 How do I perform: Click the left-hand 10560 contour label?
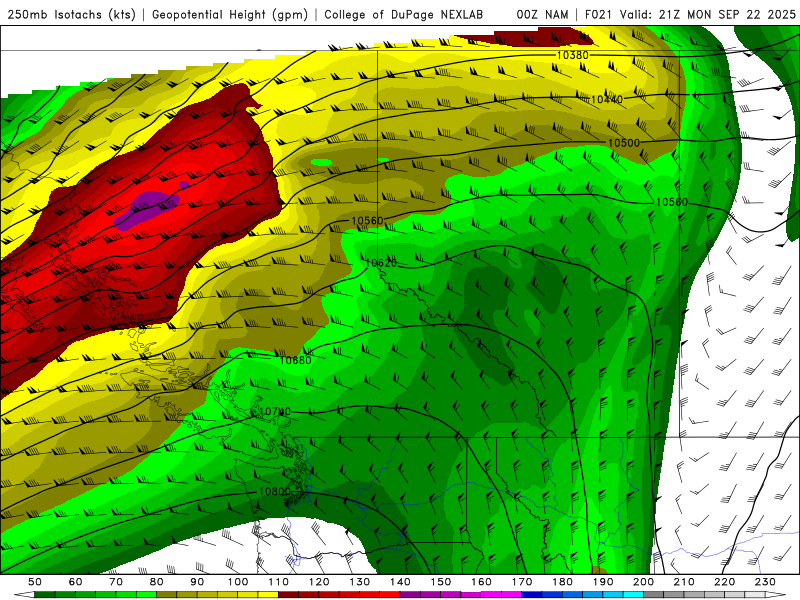tap(367, 220)
